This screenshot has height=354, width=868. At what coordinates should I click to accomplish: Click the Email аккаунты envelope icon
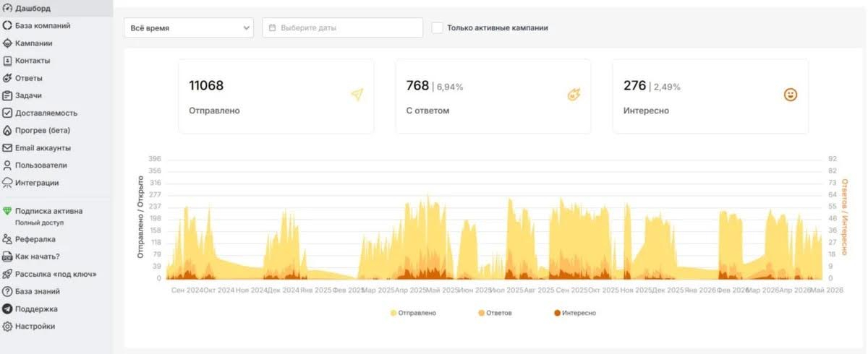point(7,148)
